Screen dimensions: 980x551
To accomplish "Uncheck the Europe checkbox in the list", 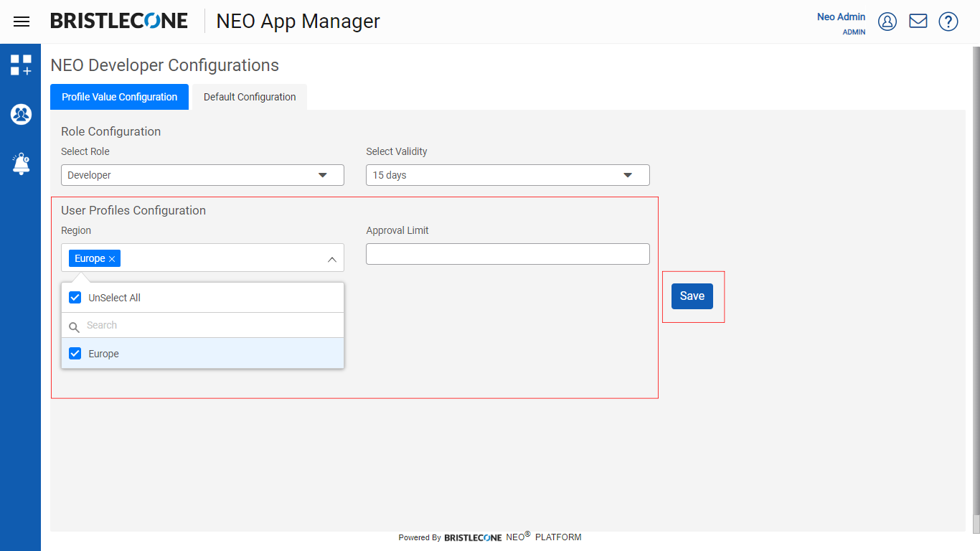I will point(75,353).
